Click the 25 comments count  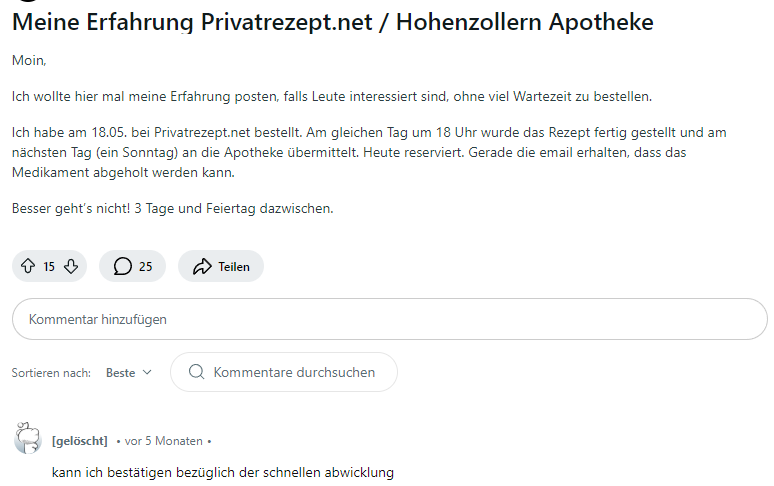pos(146,267)
